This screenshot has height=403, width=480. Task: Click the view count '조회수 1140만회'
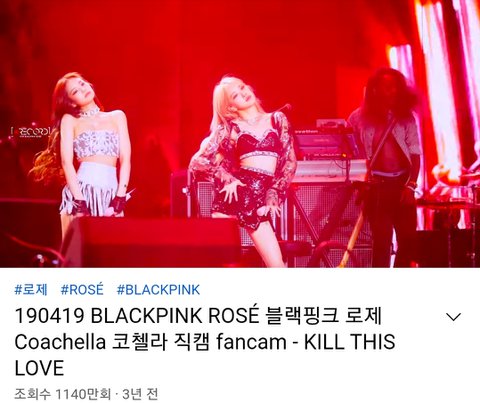[x=62, y=394]
